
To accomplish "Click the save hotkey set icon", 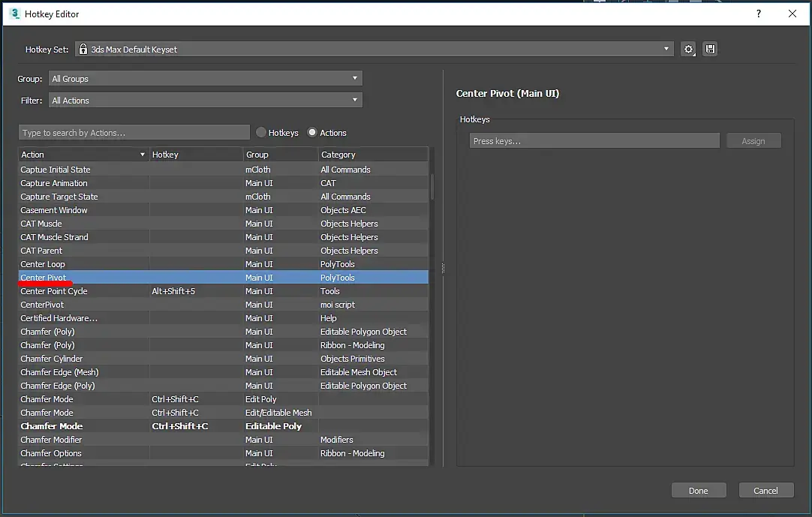I will pyautogui.click(x=710, y=50).
